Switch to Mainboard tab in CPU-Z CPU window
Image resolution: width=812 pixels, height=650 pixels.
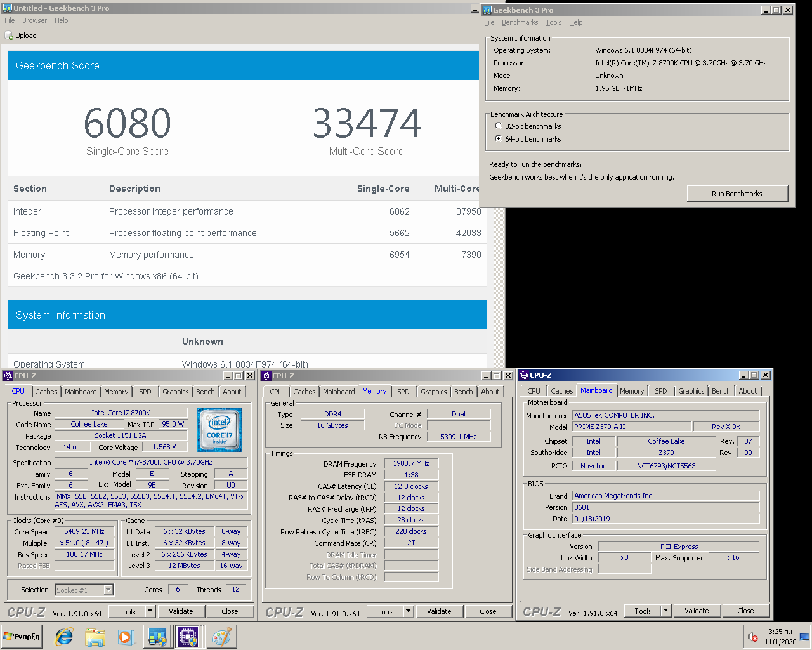(x=81, y=392)
